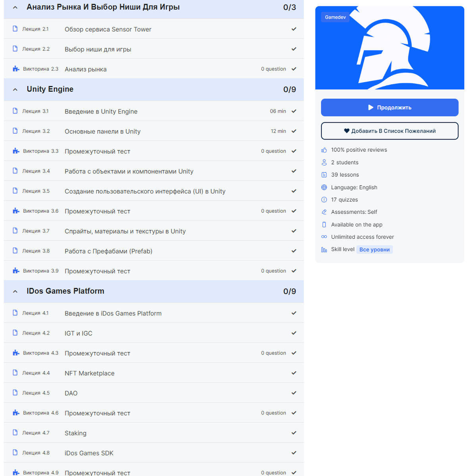Image resolution: width=467 pixels, height=476 pixels.
Task: Click the document icon of Лекция 3.8
Action: pos(15,251)
